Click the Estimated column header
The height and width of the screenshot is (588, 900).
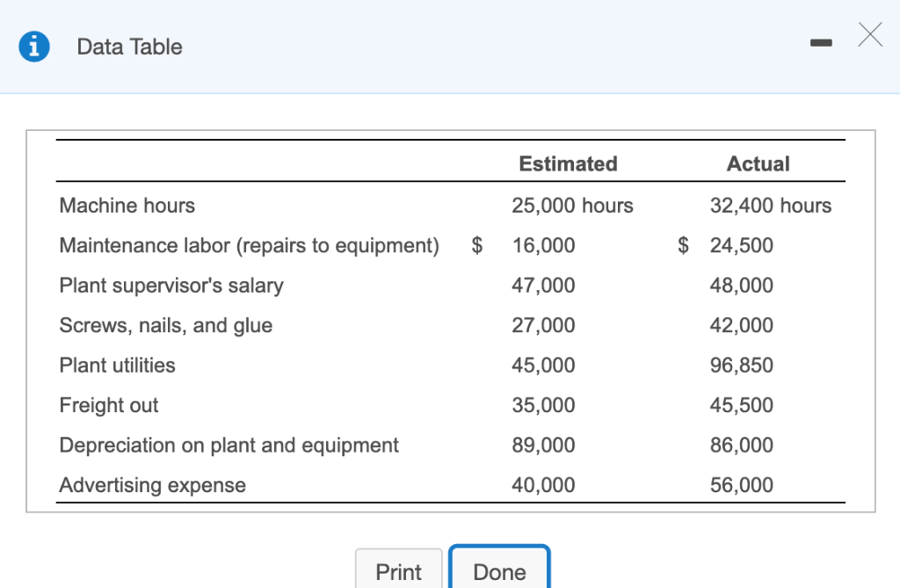pyautogui.click(x=569, y=163)
